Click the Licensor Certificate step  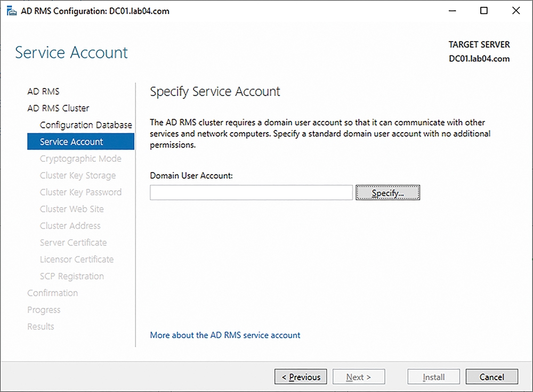(x=77, y=259)
